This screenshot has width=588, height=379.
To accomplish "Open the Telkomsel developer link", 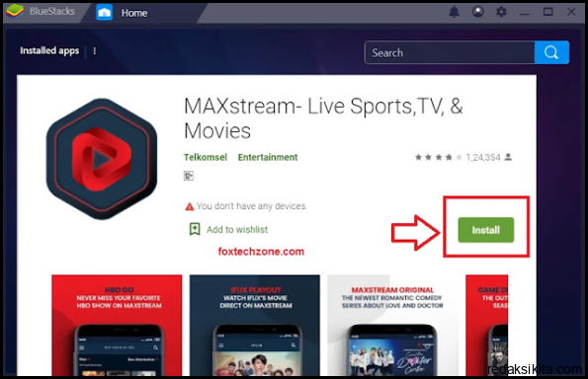I will click(x=206, y=157).
